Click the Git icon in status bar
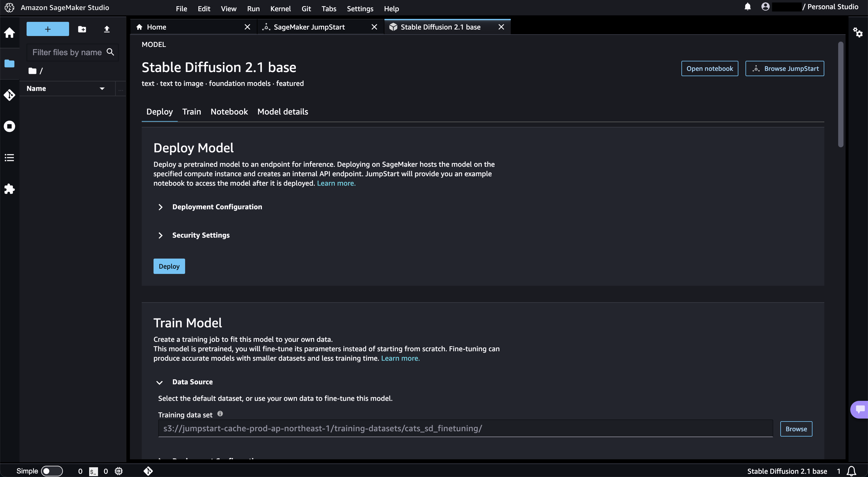Screen dimensions: 868x477 (148, 471)
